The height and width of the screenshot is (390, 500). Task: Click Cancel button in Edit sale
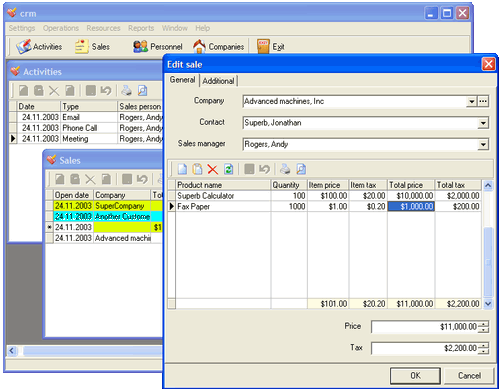(x=469, y=376)
